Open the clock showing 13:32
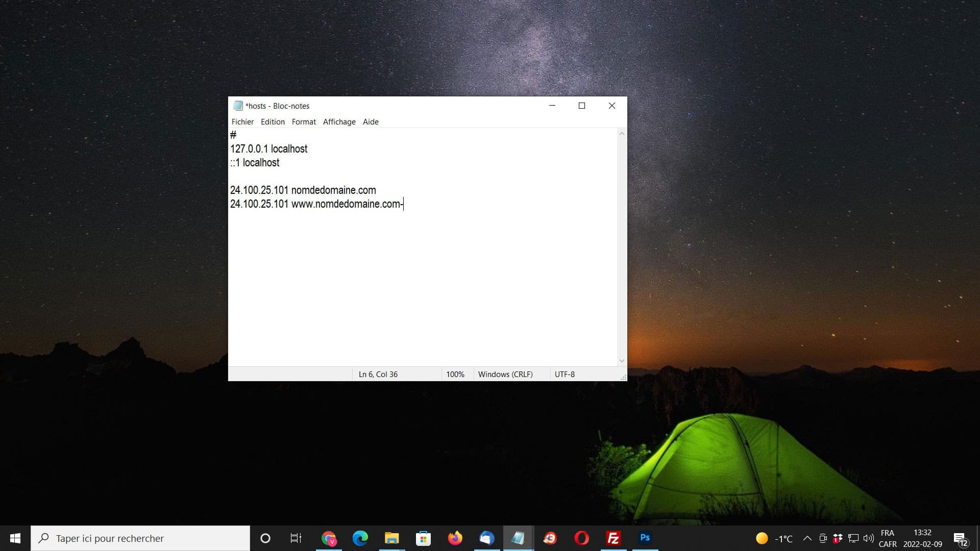Image resolution: width=980 pixels, height=551 pixels. [922, 538]
